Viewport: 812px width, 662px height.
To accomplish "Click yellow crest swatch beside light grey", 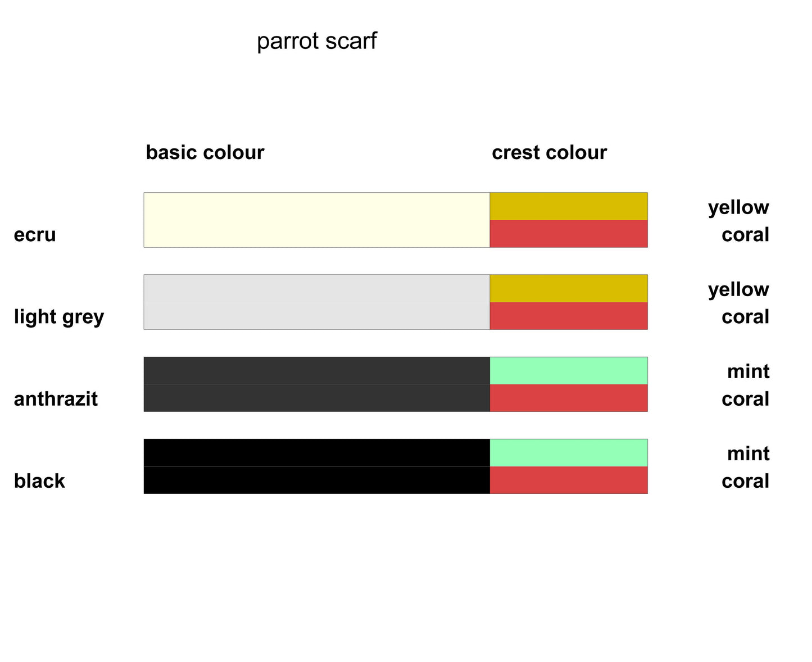I will [568, 288].
